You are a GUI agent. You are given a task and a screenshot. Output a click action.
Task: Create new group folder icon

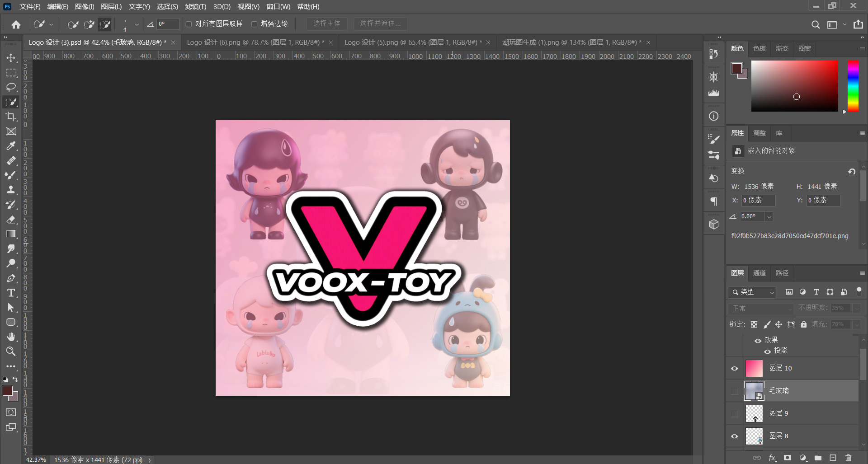pos(818,458)
